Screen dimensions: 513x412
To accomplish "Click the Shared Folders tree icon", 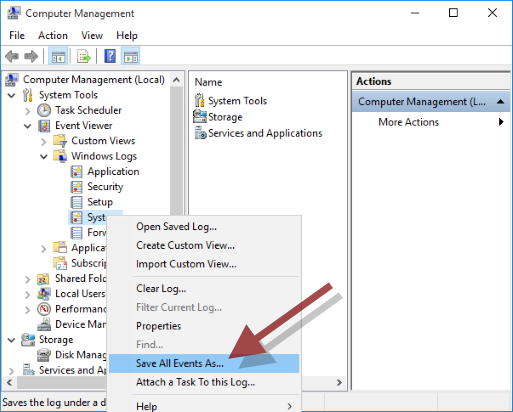I will [44, 279].
